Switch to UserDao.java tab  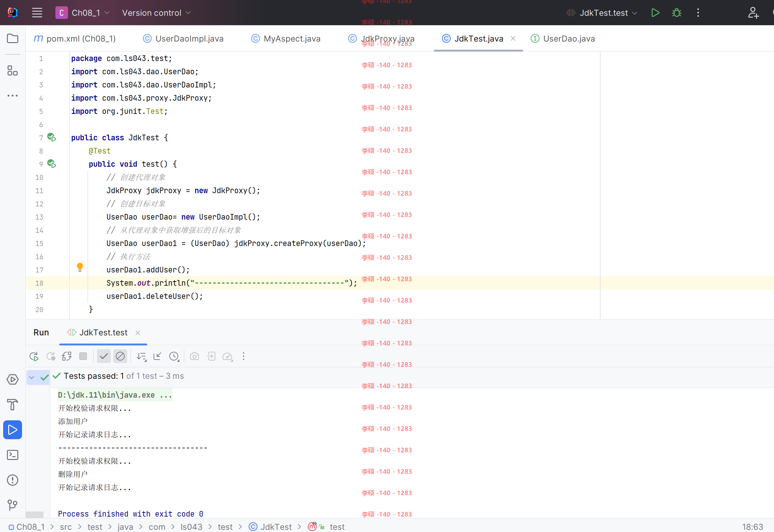coord(563,39)
